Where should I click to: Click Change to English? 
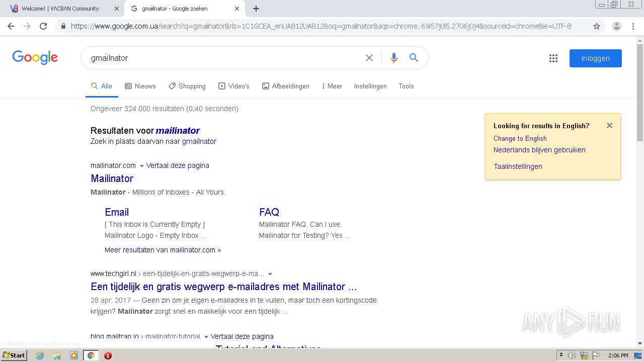[x=520, y=138]
